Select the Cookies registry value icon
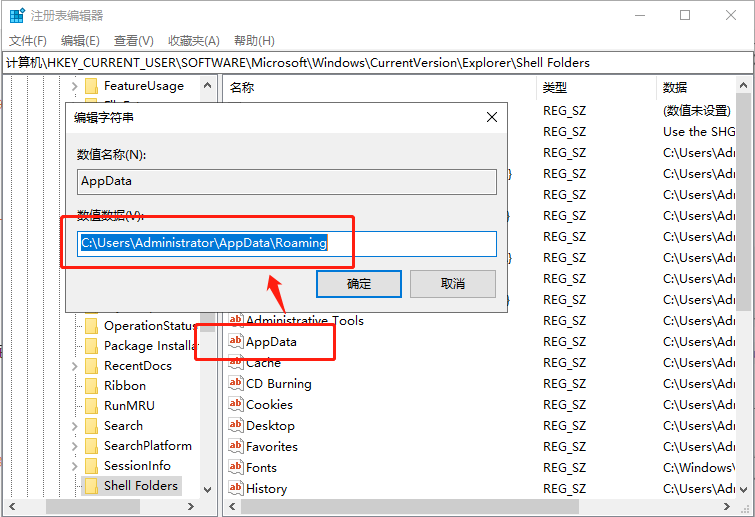Screen dimensions: 755x517 click(236, 405)
